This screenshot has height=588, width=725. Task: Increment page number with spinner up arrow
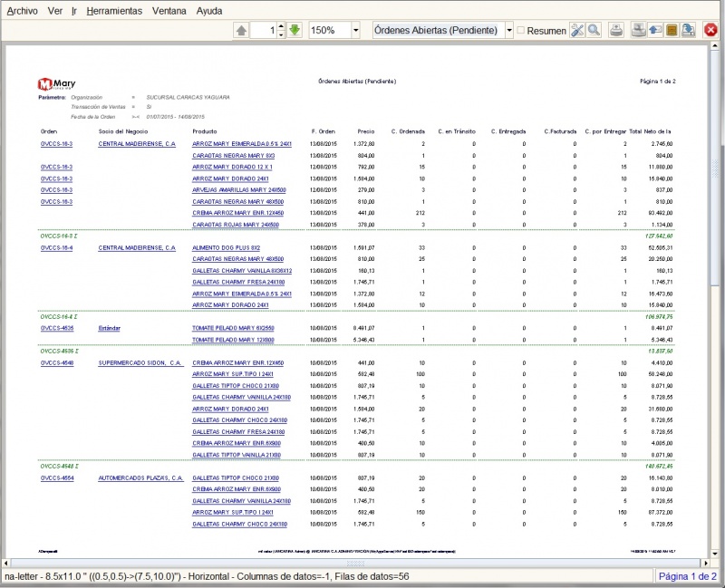(x=281, y=27)
